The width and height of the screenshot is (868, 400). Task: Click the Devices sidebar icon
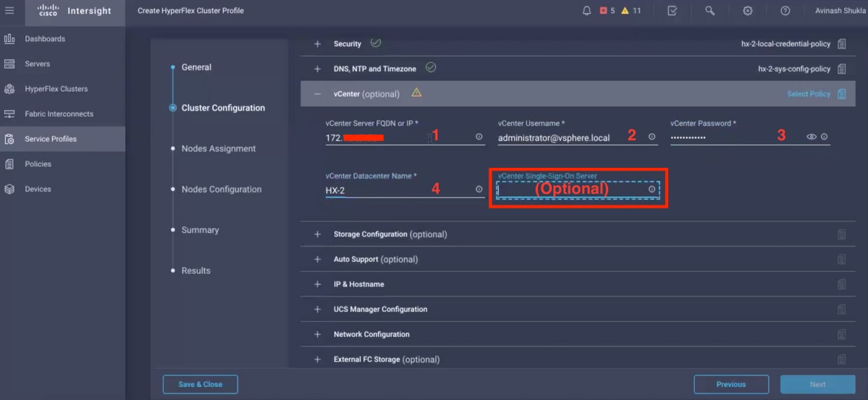9,190
